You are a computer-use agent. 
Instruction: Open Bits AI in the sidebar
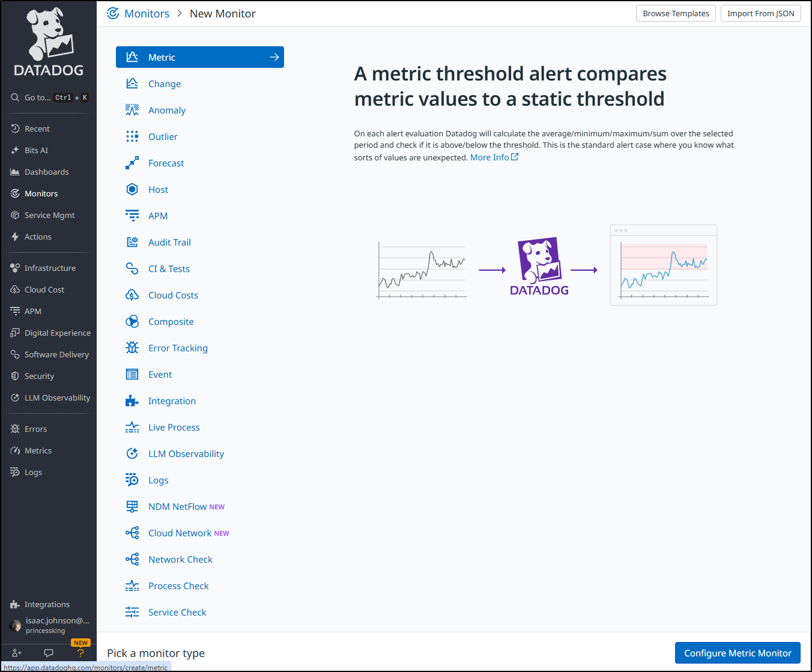49,150
